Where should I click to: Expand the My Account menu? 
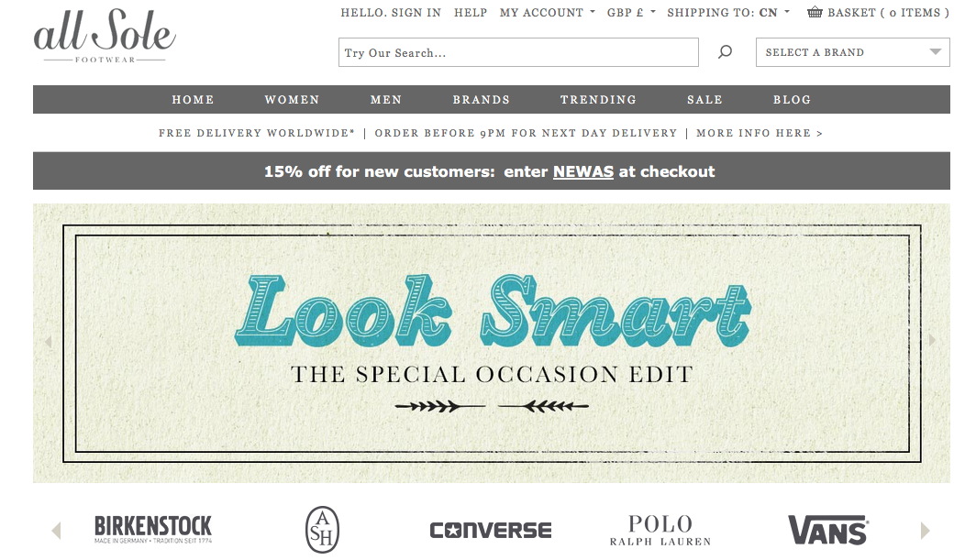point(547,13)
